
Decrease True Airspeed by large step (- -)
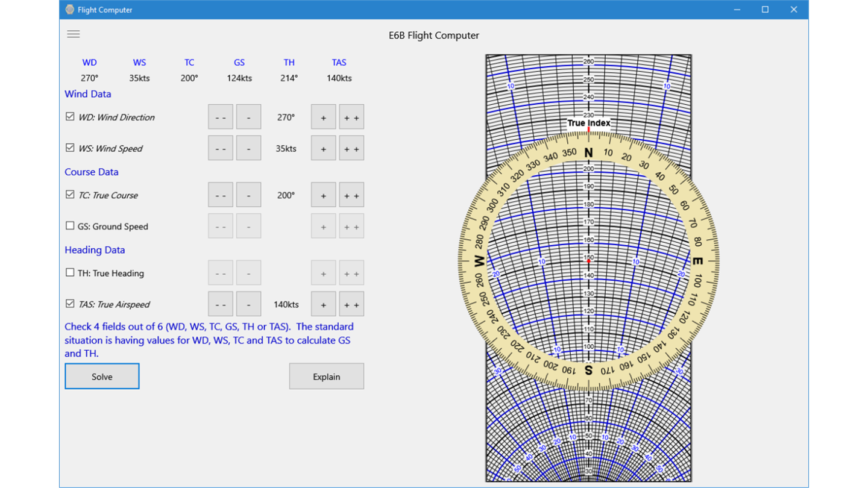221,304
